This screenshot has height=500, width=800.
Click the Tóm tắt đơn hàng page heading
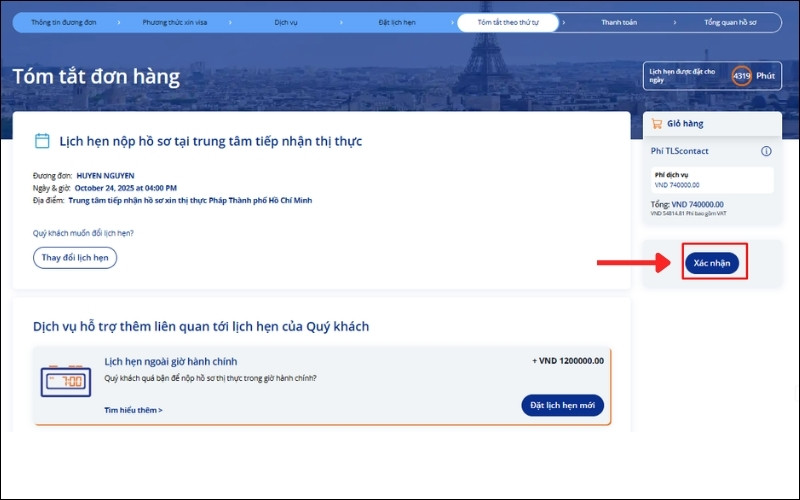pos(96,77)
